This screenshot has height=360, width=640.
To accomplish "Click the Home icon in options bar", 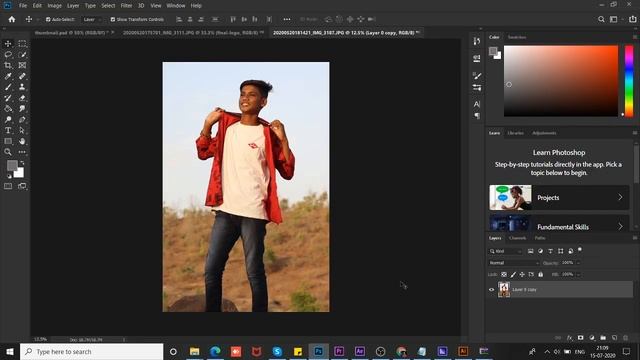I will click(12, 19).
